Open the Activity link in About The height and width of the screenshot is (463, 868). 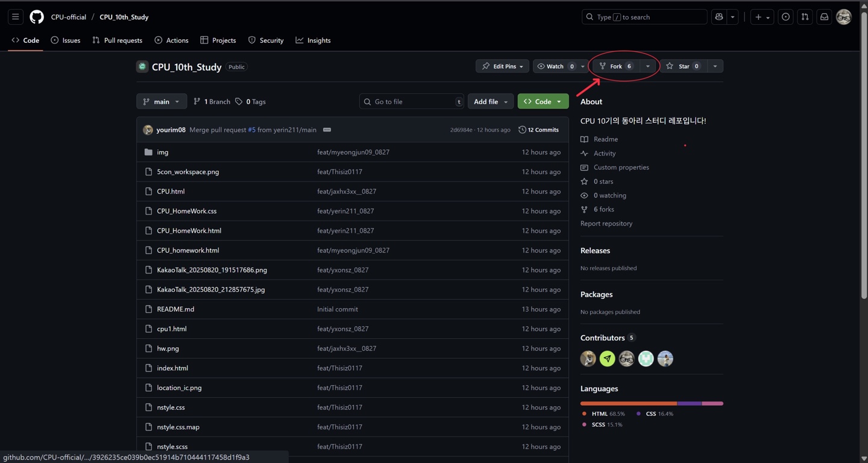pos(598,153)
